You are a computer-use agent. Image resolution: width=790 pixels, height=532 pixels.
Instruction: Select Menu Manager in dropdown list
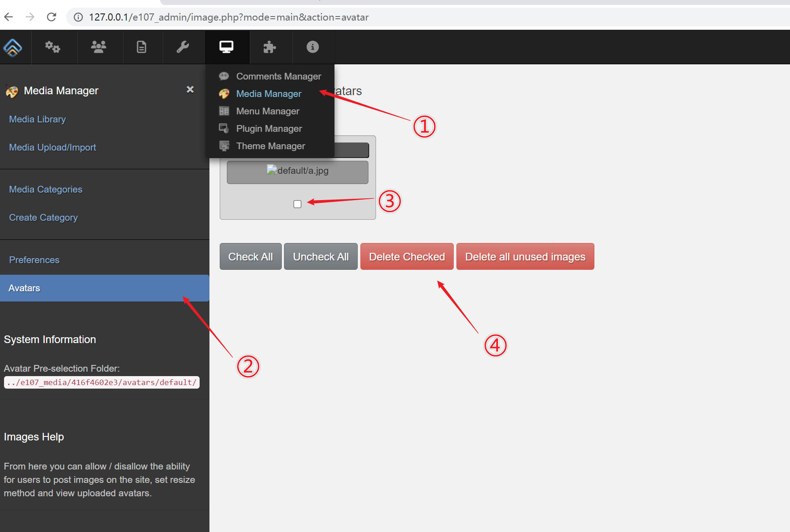click(268, 111)
